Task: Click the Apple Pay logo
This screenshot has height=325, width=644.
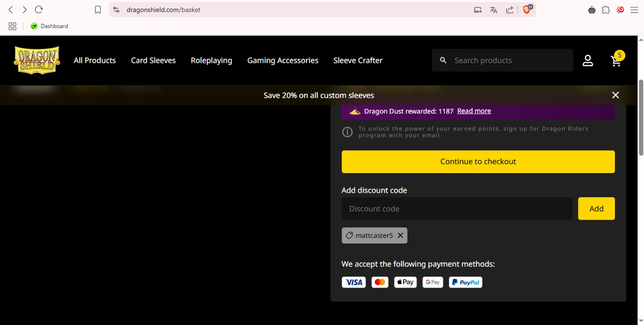Action: click(x=405, y=282)
